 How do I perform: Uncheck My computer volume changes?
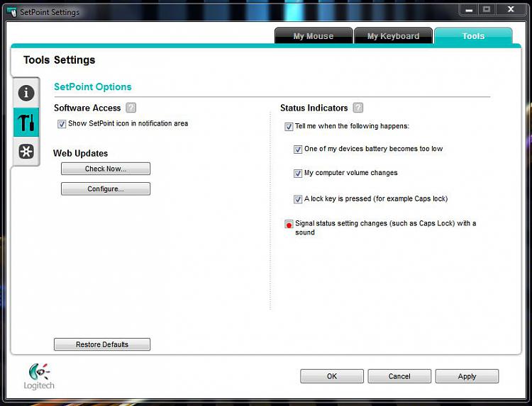point(297,174)
